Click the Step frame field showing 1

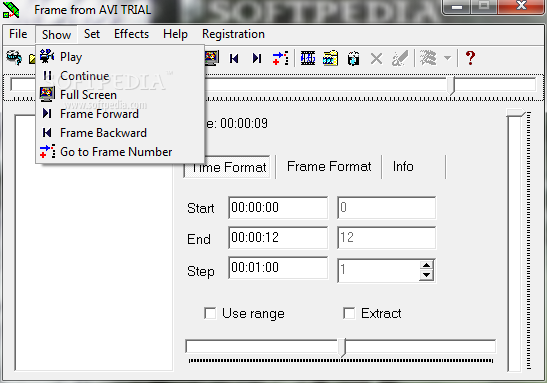pos(379,270)
